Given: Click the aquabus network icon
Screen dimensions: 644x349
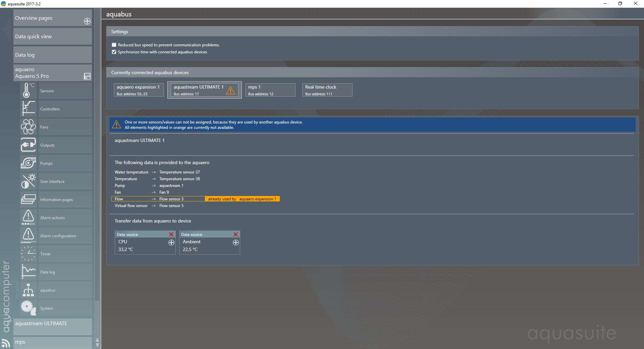Looking at the screenshot, I should (x=28, y=290).
